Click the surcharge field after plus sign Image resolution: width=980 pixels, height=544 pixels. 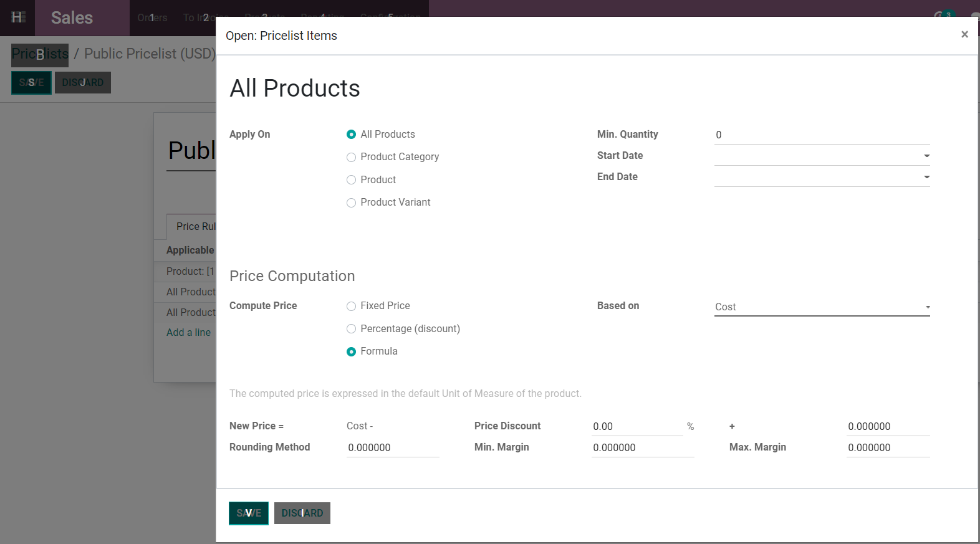888,426
